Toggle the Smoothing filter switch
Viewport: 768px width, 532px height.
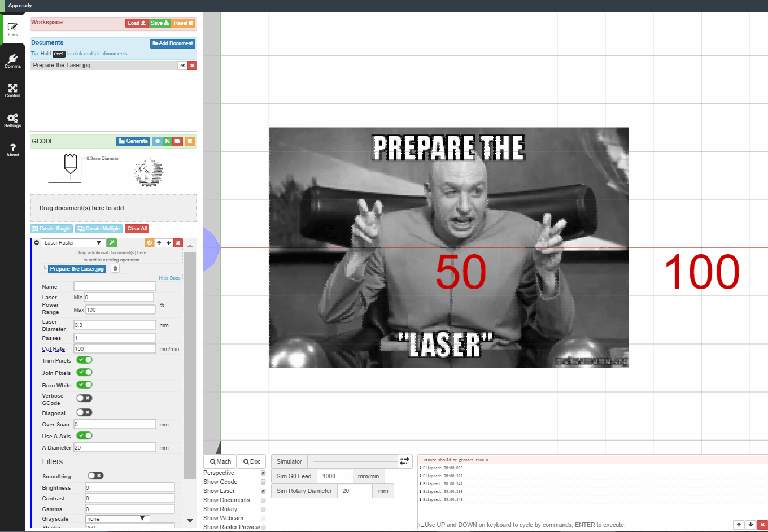[x=95, y=476]
